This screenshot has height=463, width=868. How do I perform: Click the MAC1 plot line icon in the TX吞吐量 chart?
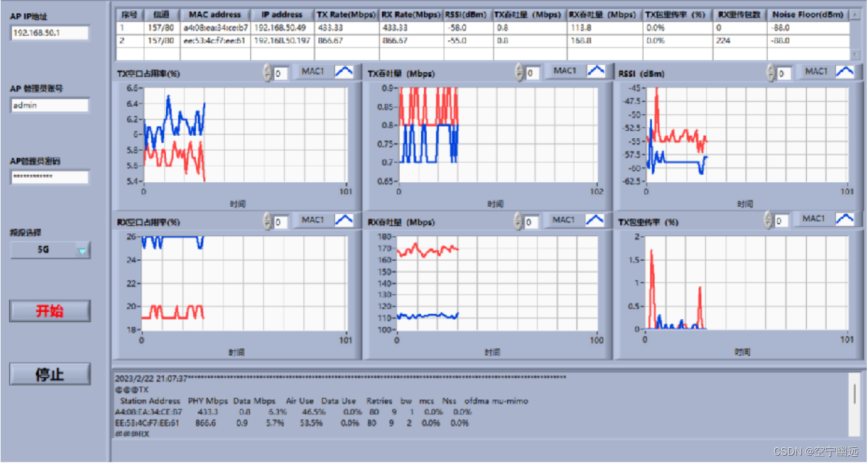point(596,71)
